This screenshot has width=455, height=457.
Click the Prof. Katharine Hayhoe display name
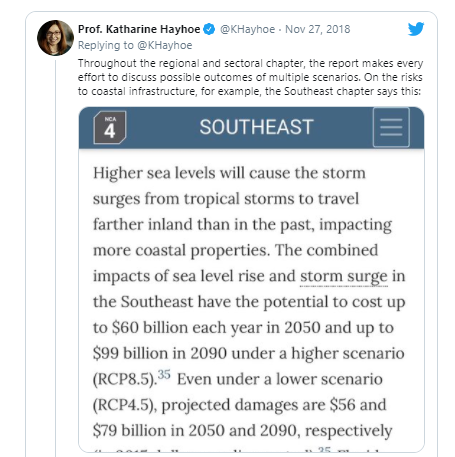pos(139,29)
